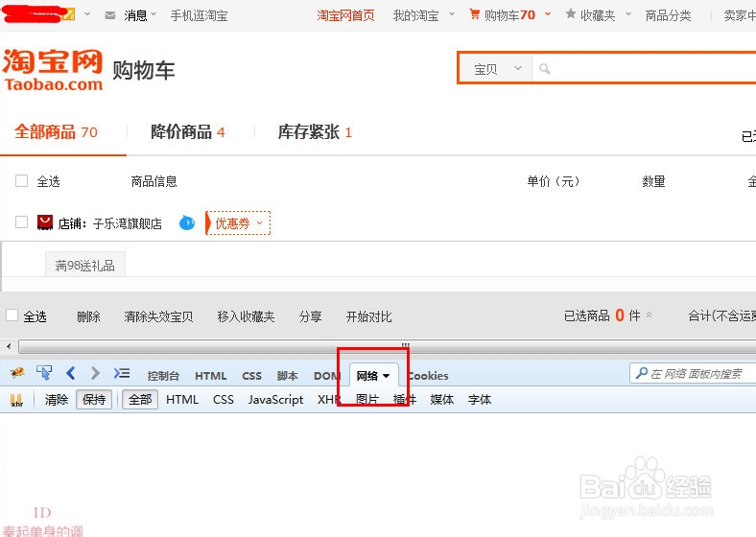The width and height of the screenshot is (756, 537).
Task: Click the 满98送礼品 promotion tag
Action: click(84, 265)
